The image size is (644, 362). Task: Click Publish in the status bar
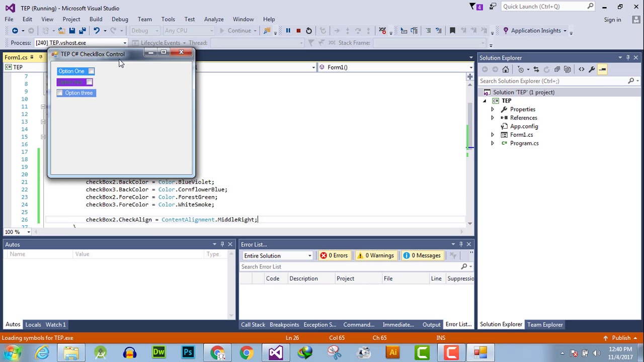621,338
